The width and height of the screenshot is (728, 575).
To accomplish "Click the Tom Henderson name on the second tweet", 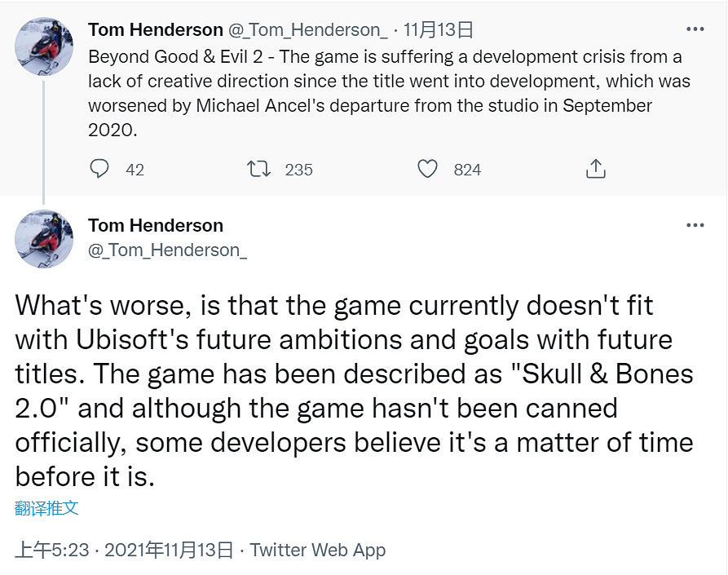I will (155, 225).
